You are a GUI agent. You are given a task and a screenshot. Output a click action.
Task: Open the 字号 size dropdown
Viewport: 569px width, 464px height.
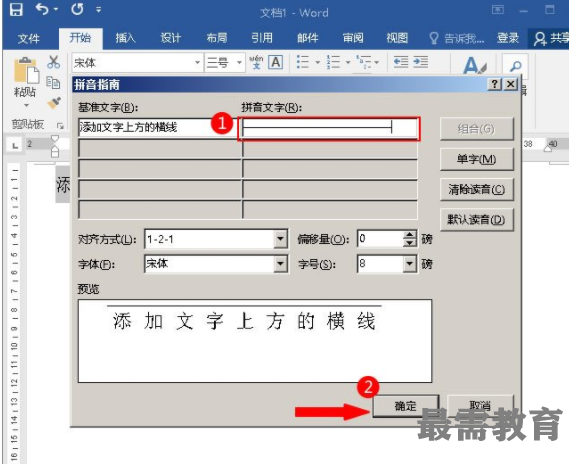point(410,263)
